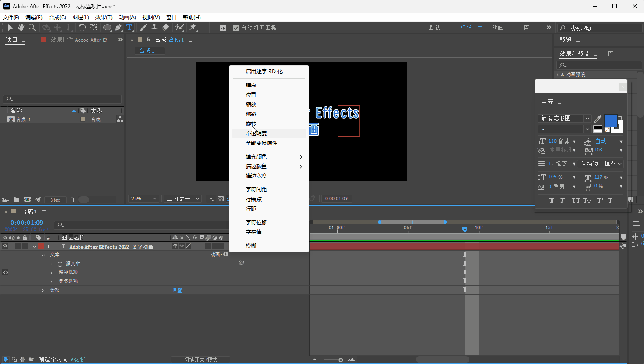
Task: Create new folder in Project panel
Action: [x=16, y=199]
